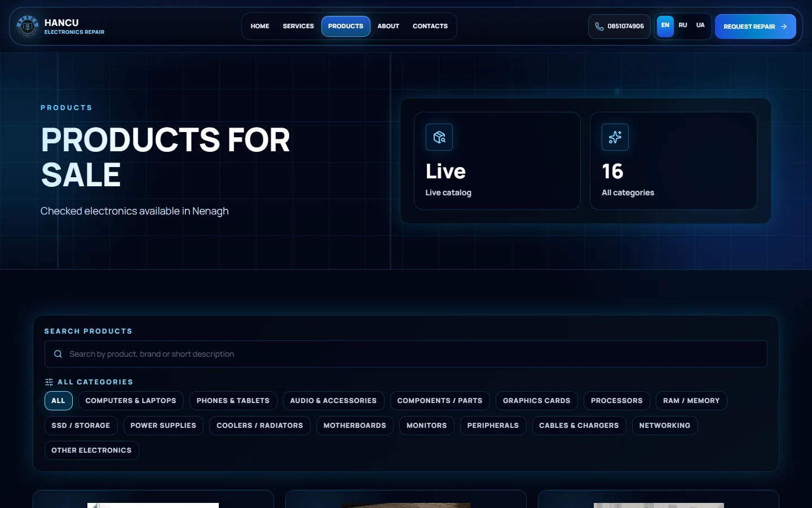This screenshot has height=508, width=812.
Task: Filter by Components / Parts
Action: tap(440, 401)
